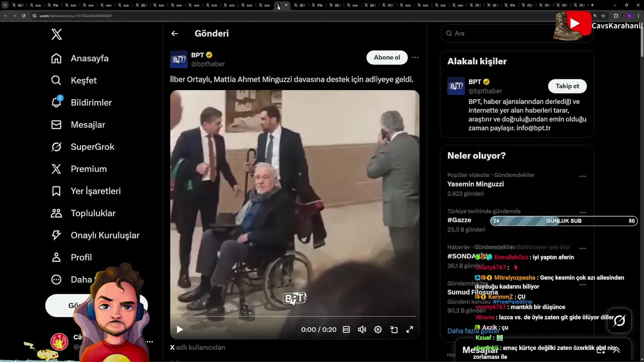Screen dimensions: 644x362
Task: Click the Anasayfa home icon
Action: (x=56, y=58)
